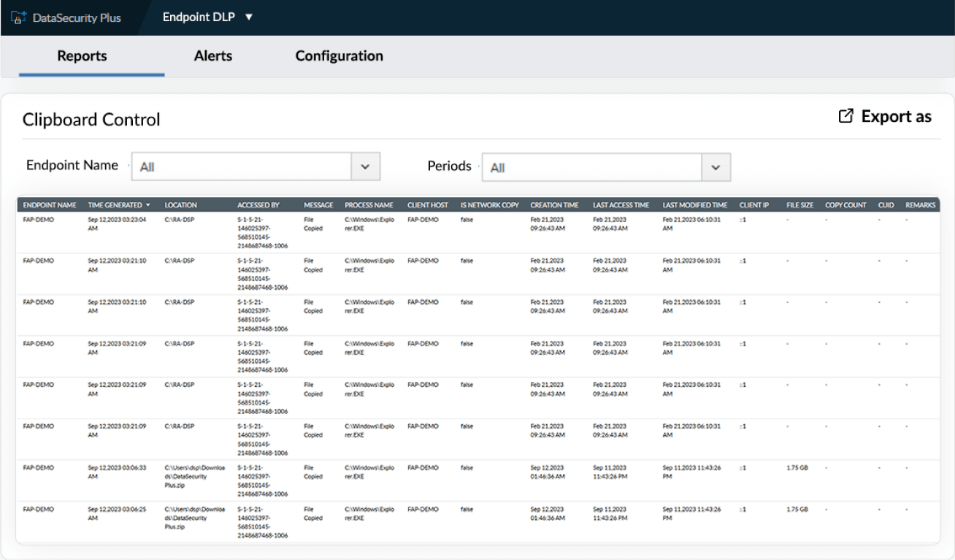This screenshot has height=560, width=955.
Task: Click the DataSecurity Plus logo icon
Action: point(18,18)
